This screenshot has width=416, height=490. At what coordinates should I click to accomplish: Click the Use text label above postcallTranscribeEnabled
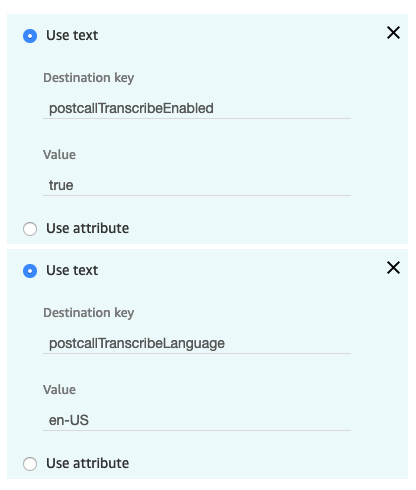[72, 35]
